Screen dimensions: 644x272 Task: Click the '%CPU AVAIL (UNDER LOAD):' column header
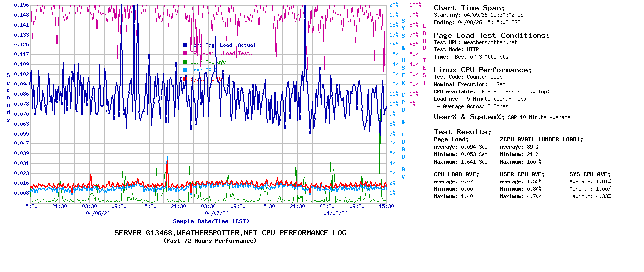point(541,139)
